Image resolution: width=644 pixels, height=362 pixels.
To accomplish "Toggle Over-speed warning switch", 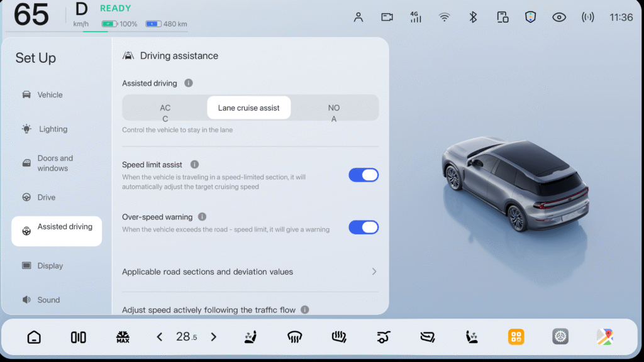I will click(x=364, y=227).
